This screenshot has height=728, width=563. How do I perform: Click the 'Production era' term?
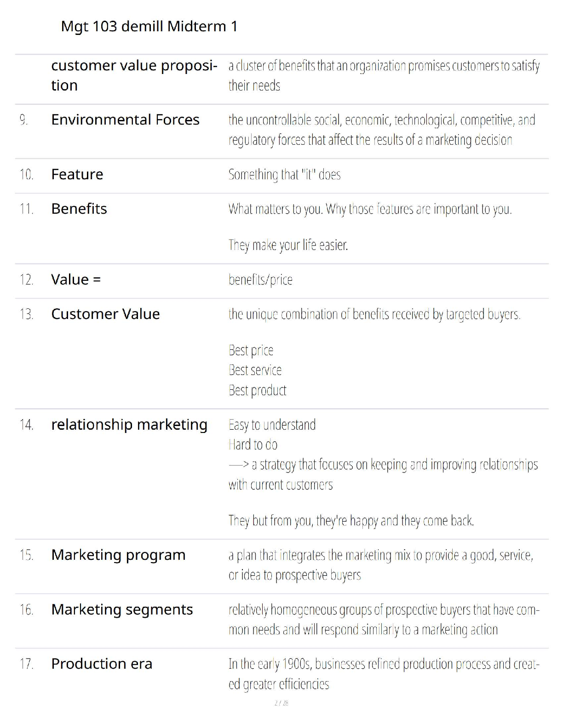click(x=102, y=664)
